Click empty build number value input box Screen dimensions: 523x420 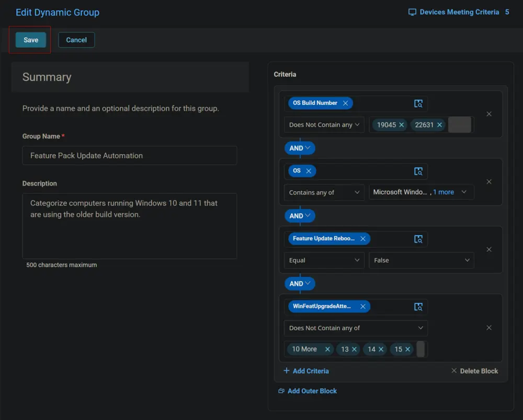[x=460, y=124]
